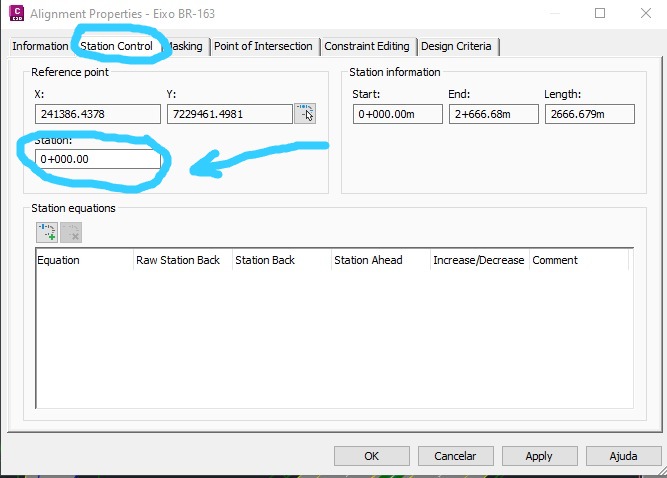Go to the Constraint Editing tab
667x478 pixels.
coord(367,47)
